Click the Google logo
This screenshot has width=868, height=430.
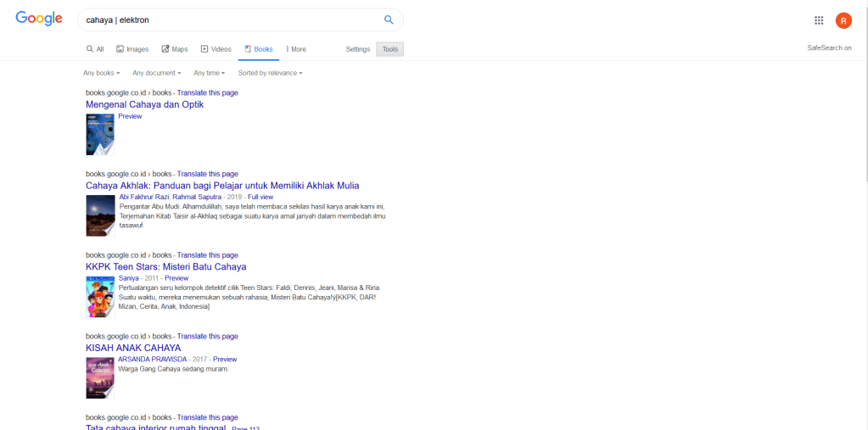point(39,20)
